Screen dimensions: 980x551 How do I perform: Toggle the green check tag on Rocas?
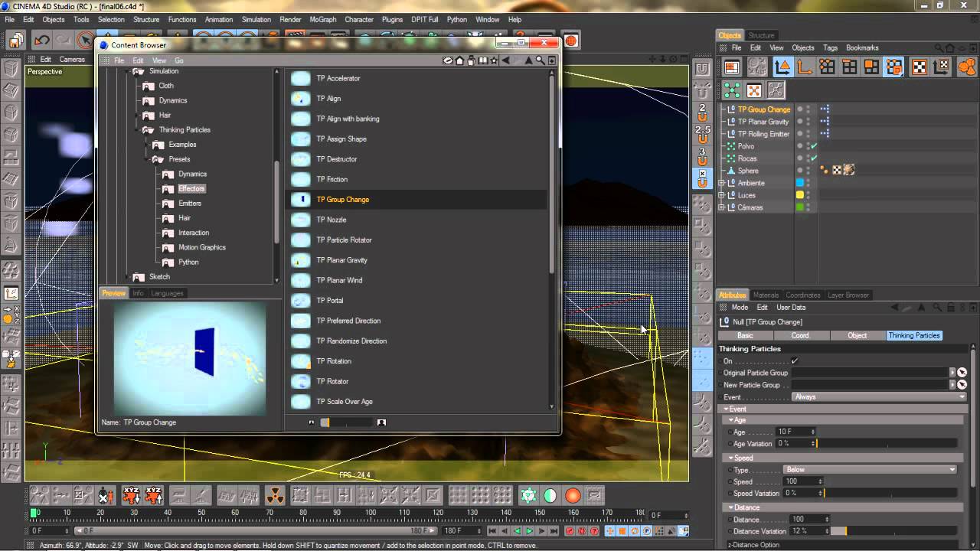click(x=814, y=158)
